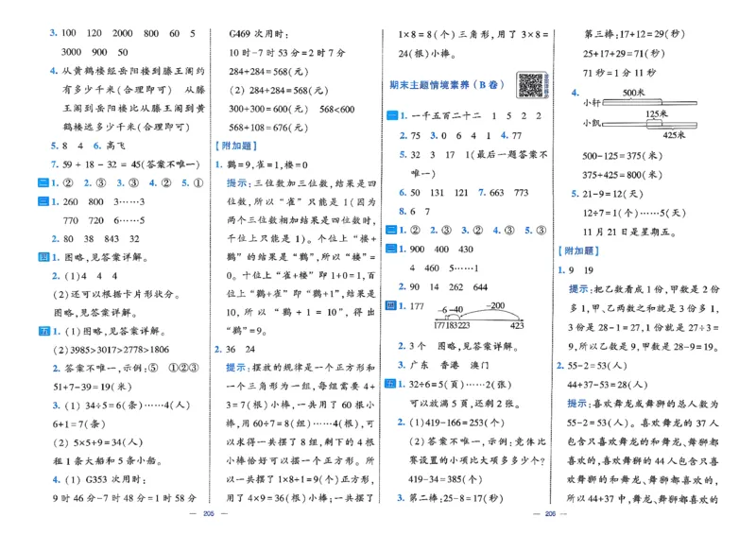The image size is (756, 535).
Task: Click the line 第二棒:25-8=17(秒)
Action: click(455, 498)
